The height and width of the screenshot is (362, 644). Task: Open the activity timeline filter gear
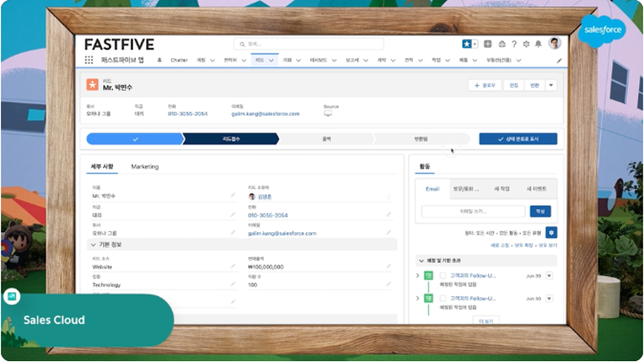click(x=552, y=233)
